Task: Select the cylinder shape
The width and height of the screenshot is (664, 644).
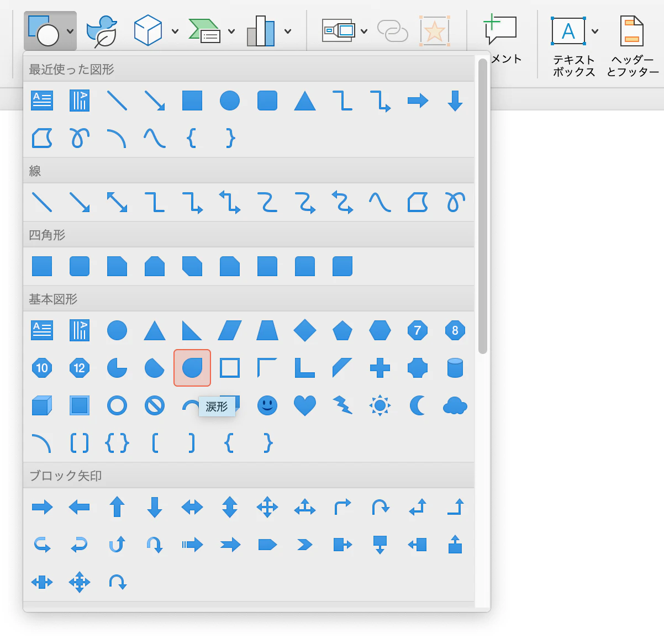Action: click(455, 368)
